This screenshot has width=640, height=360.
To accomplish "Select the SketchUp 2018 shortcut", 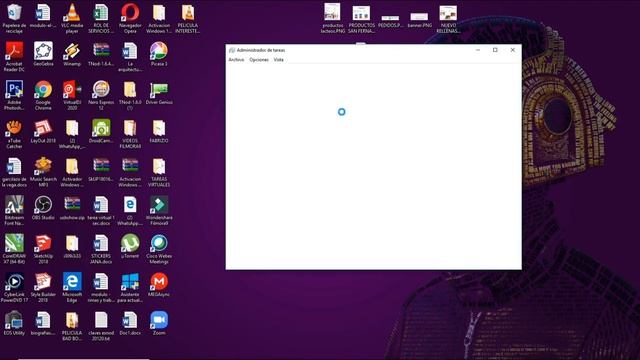I will 43,249.
